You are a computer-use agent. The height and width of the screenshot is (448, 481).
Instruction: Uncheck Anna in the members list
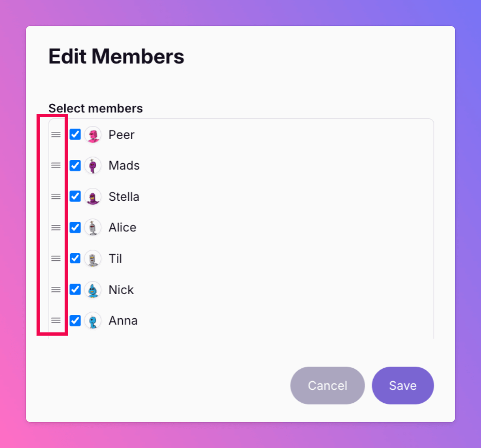pyautogui.click(x=75, y=320)
